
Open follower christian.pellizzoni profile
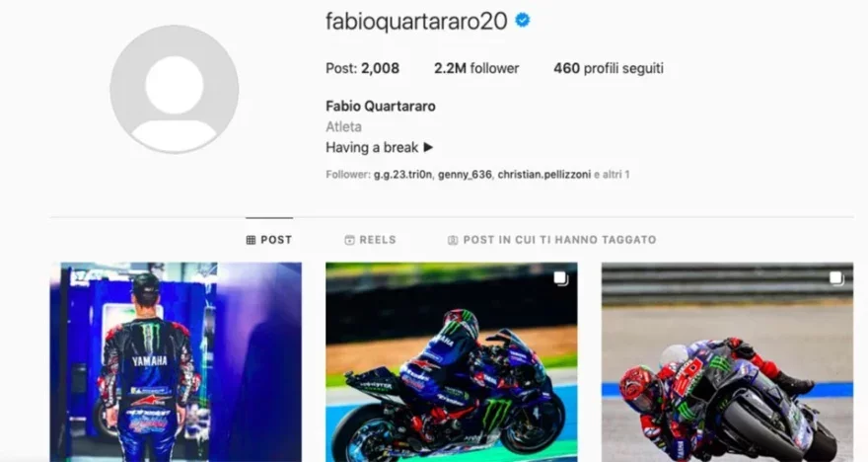[544, 175]
